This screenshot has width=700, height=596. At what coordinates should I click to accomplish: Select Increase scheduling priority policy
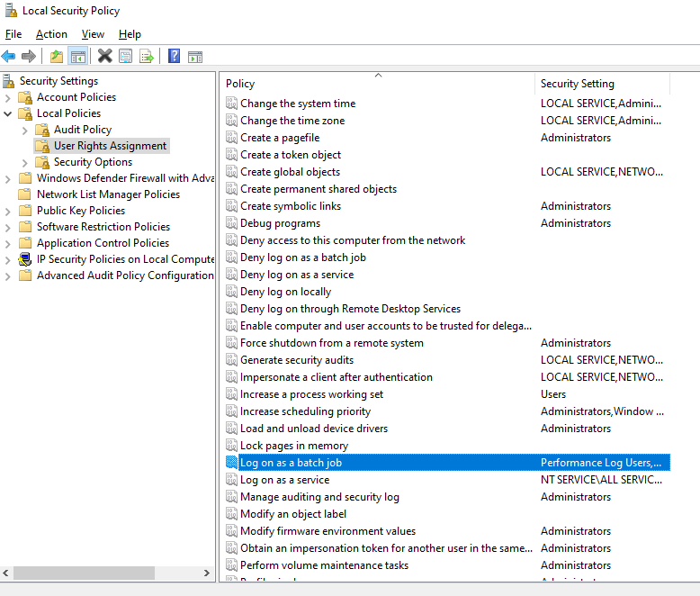[305, 411]
